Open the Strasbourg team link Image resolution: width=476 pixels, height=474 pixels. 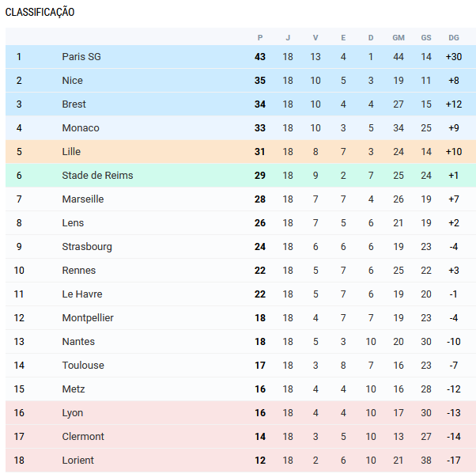tap(87, 247)
